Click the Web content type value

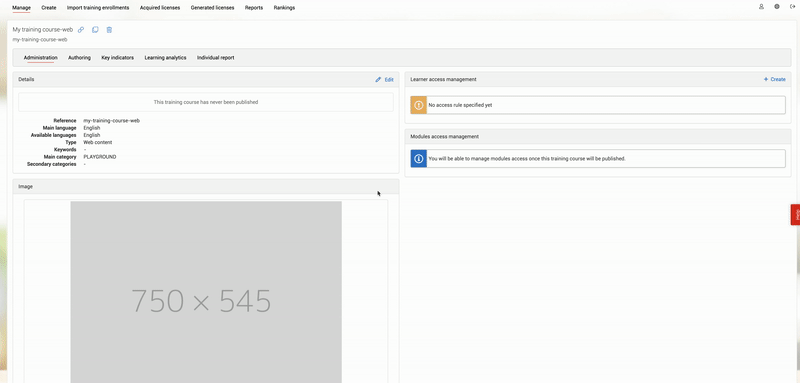97,142
